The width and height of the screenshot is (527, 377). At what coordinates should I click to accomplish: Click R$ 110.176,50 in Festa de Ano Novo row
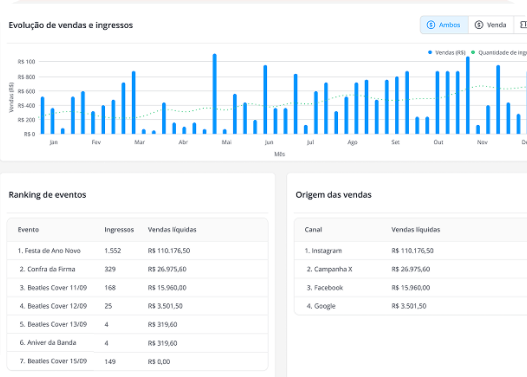pos(169,251)
